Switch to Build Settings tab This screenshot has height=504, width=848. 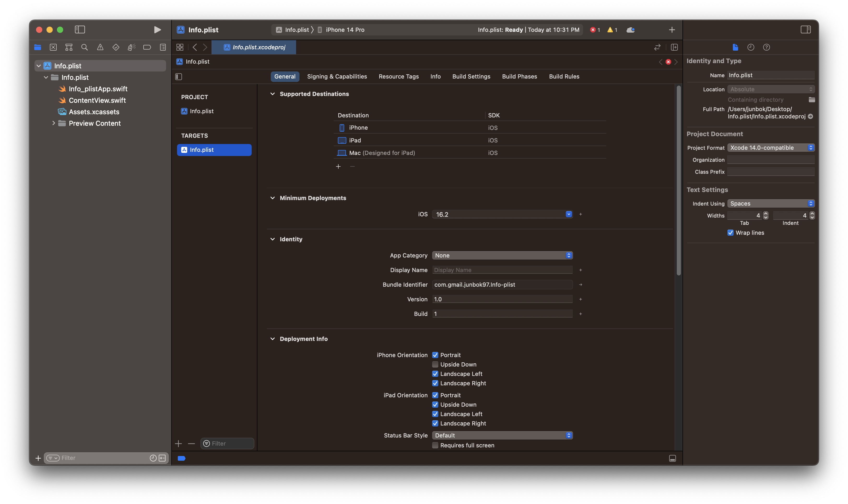coord(471,76)
